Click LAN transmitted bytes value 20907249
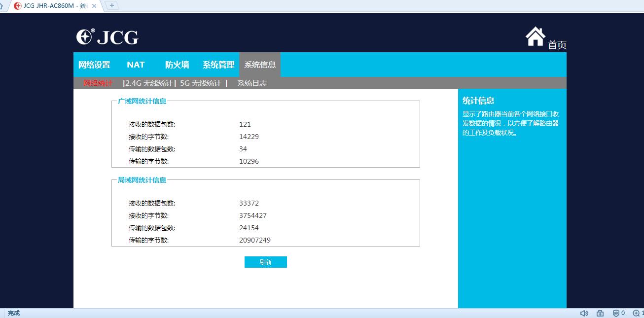The image size is (644, 318). coord(255,240)
